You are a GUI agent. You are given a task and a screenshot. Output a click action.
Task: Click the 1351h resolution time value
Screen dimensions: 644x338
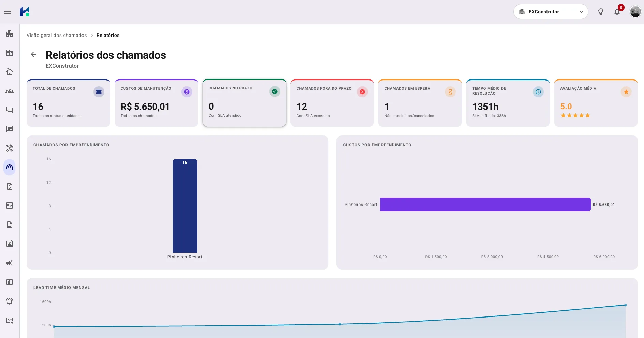tap(485, 107)
